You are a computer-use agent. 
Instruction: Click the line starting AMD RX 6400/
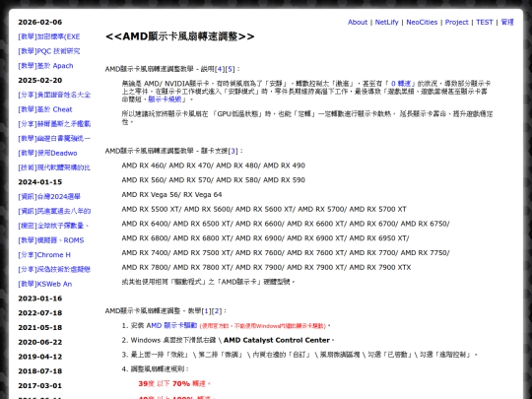click(286, 224)
